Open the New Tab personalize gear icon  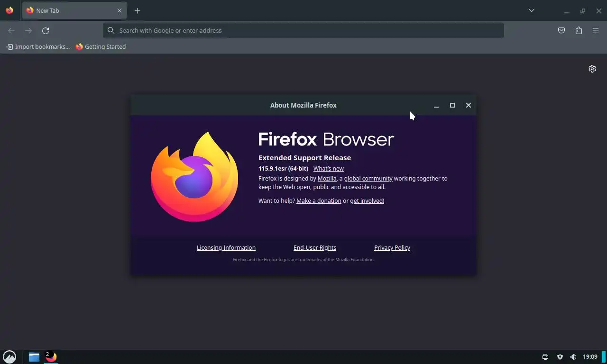(592, 69)
